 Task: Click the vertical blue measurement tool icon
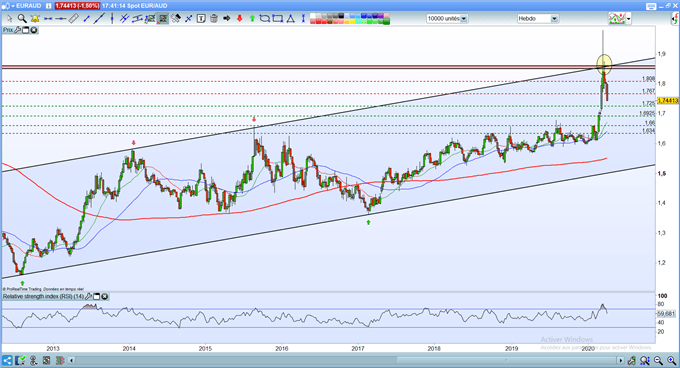coord(303,19)
